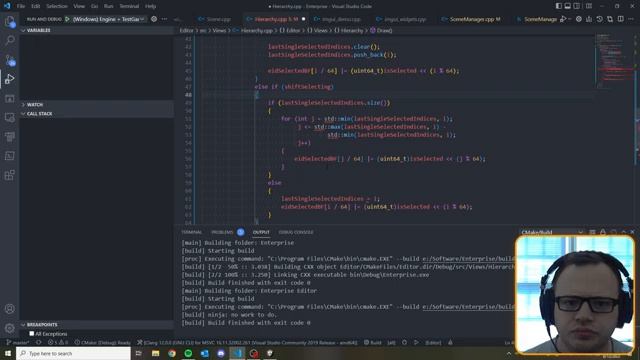Open the View menu

[79, 6]
